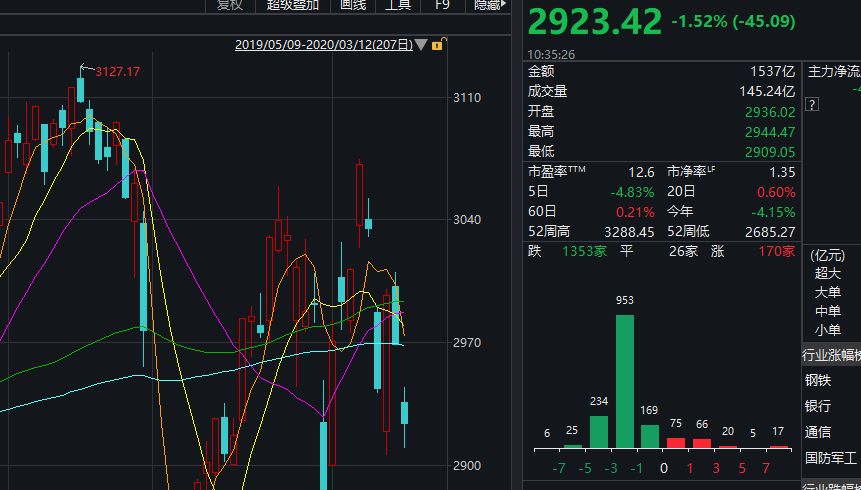This screenshot has height=490, width=861.
Task: Open the 超级叠加 overlay menu
Action: coord(293,5)
